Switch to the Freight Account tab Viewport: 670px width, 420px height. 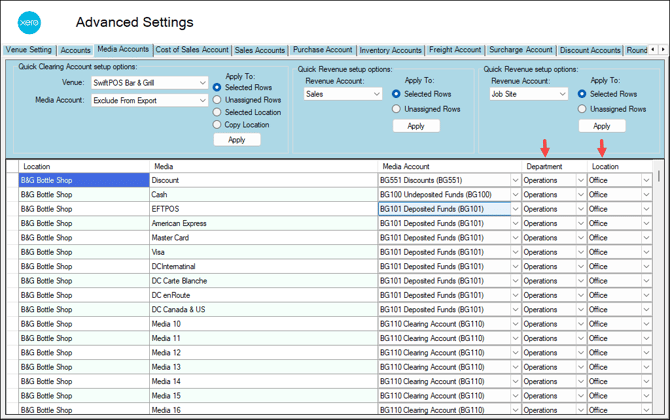pos(455,50)
